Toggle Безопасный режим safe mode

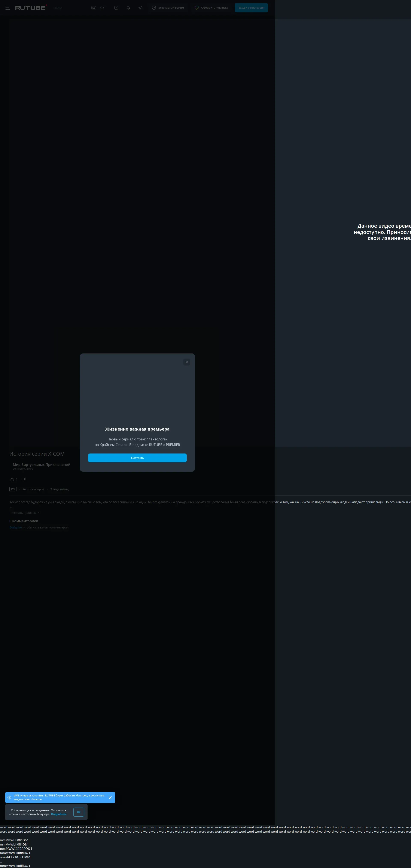[168, 8]
